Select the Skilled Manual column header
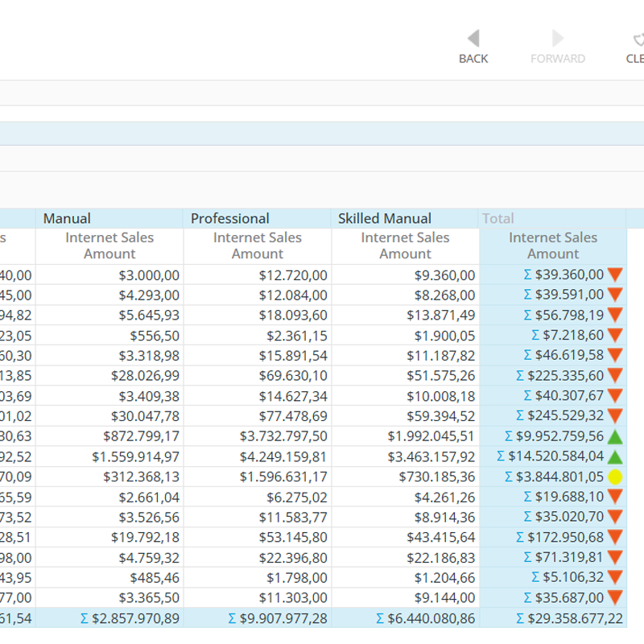This screenshot has height=644, width=644. coord(405,218)
